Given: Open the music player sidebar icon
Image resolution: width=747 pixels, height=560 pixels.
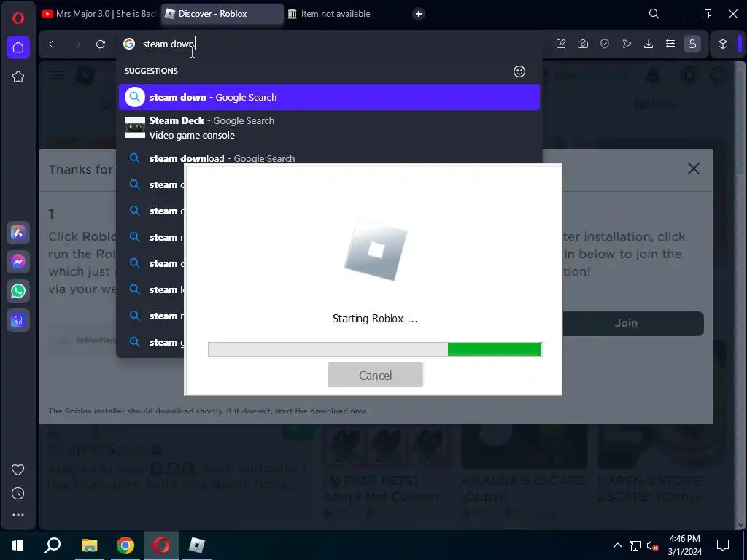Looking at the screenshot, I should (18, 321).
